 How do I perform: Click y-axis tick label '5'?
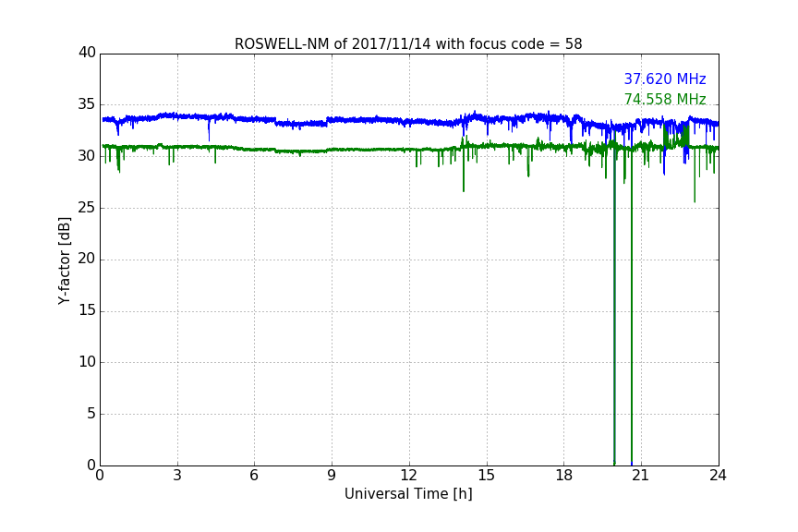[x=91, y=414]
